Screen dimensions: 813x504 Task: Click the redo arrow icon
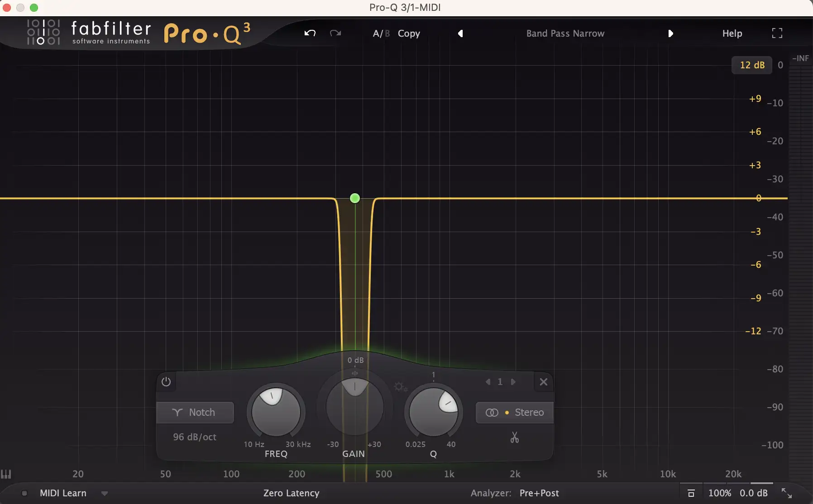335,33
